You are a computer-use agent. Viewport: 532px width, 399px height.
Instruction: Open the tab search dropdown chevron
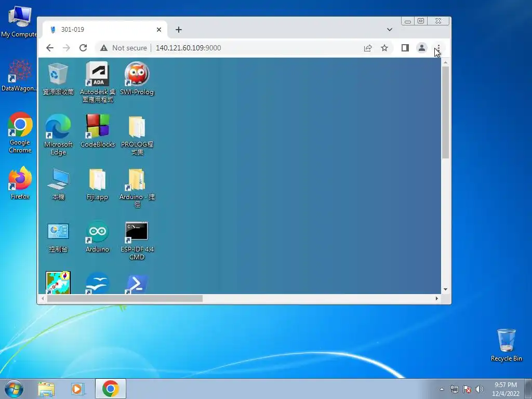[390, 30]
